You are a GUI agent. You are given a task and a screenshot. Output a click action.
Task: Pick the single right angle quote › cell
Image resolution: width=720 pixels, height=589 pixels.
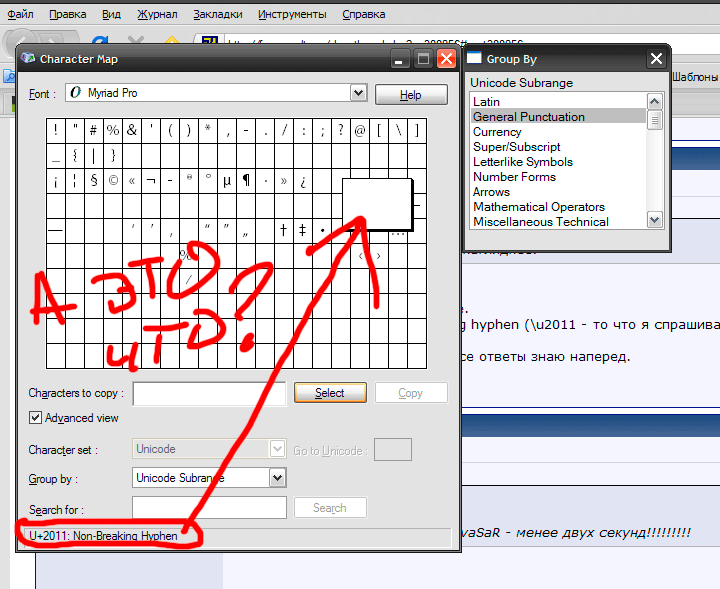(379, 256)
